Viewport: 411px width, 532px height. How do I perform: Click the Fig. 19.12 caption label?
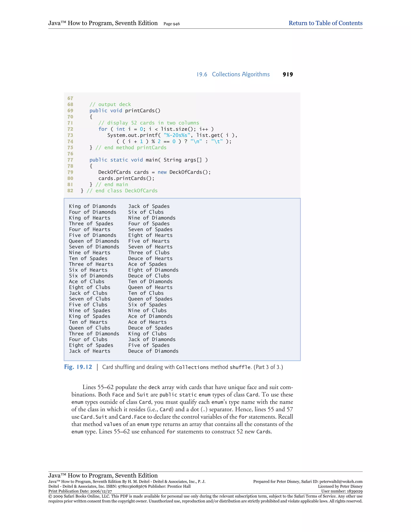78,367
